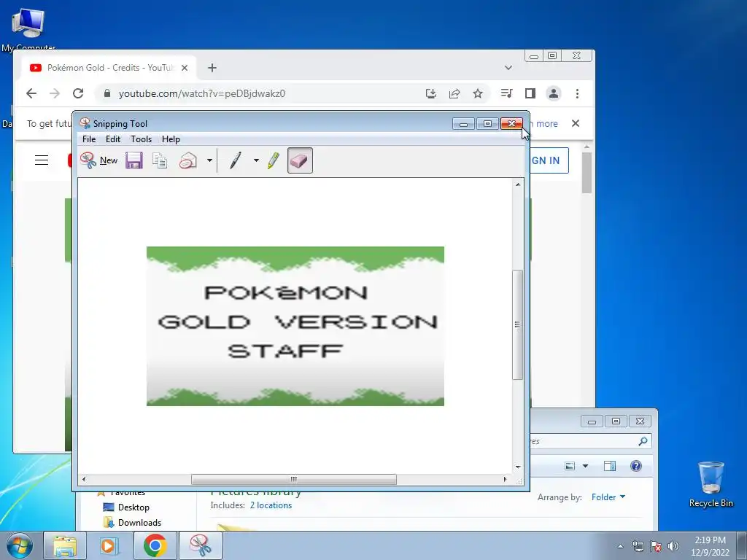Image resolution: width=747 pixels, height=560 pixels.
Task: Open the Pen options dropdown arrow
Action: pyautogui.click(x=256, y=160)
